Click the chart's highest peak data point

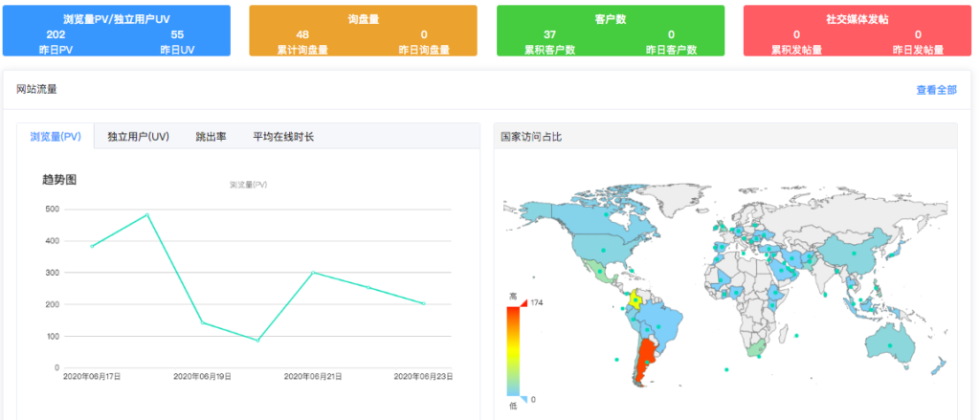click(x=146, y=214)
